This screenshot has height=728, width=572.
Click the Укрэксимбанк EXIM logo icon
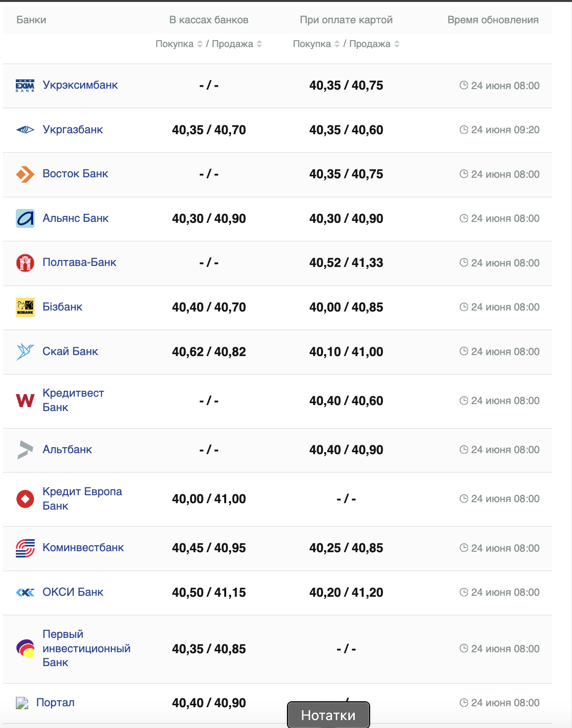(25, 86)
